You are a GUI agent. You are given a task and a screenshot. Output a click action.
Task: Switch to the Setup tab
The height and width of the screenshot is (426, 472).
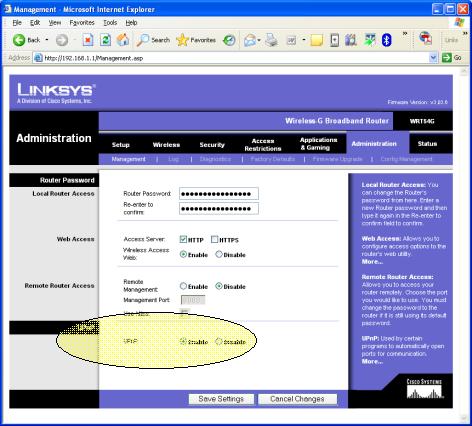tap(121, 145)
